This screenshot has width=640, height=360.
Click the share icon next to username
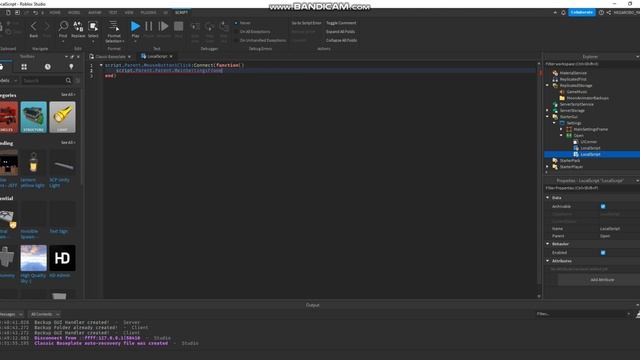point(609,13)
